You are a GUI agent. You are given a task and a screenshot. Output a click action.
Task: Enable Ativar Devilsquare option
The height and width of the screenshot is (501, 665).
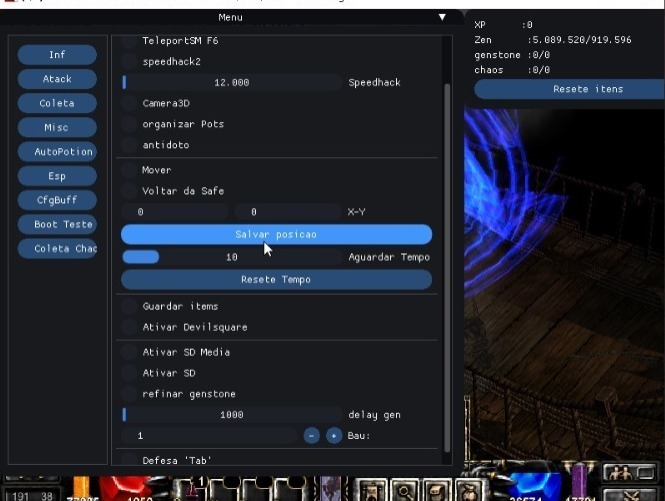[129, 327]
